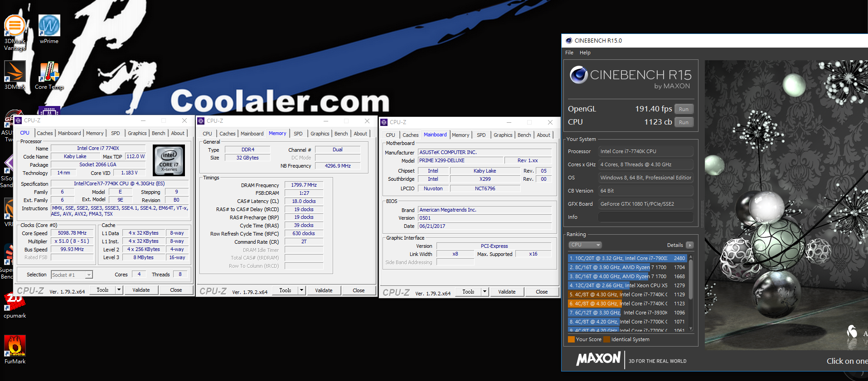Screen dimensions: 868x381
Task: Open the Help menu in Cinebench
Action: click(585, 53)
